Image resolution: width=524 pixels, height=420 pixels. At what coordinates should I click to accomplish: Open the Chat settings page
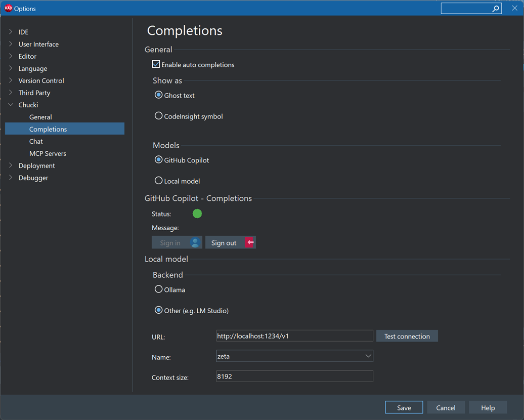pyautogui.click(x=35, y=141)
